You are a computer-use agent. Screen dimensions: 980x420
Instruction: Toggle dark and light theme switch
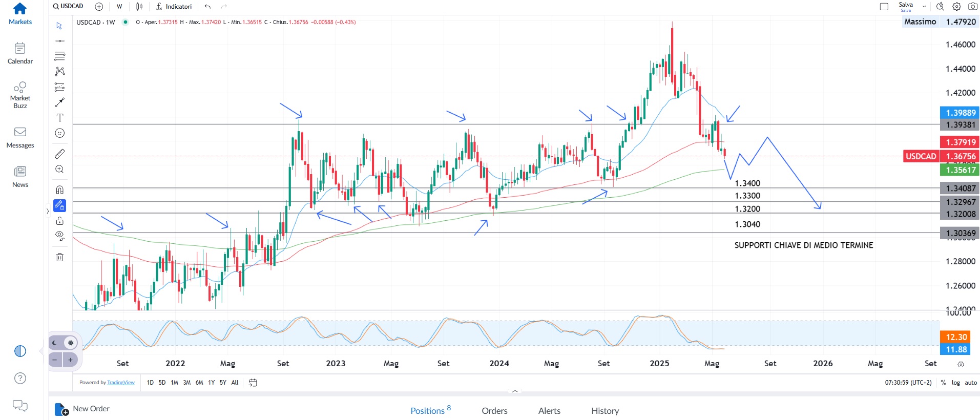[63, 343]
